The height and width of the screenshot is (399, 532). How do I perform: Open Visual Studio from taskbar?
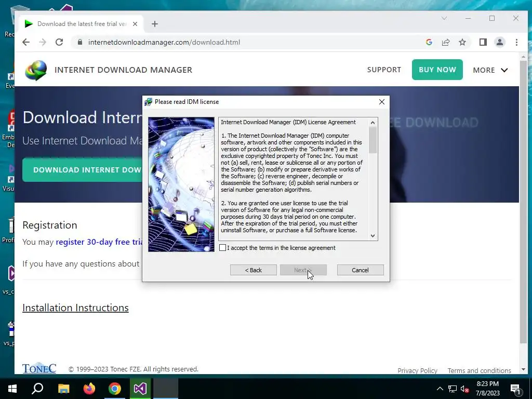140,389
